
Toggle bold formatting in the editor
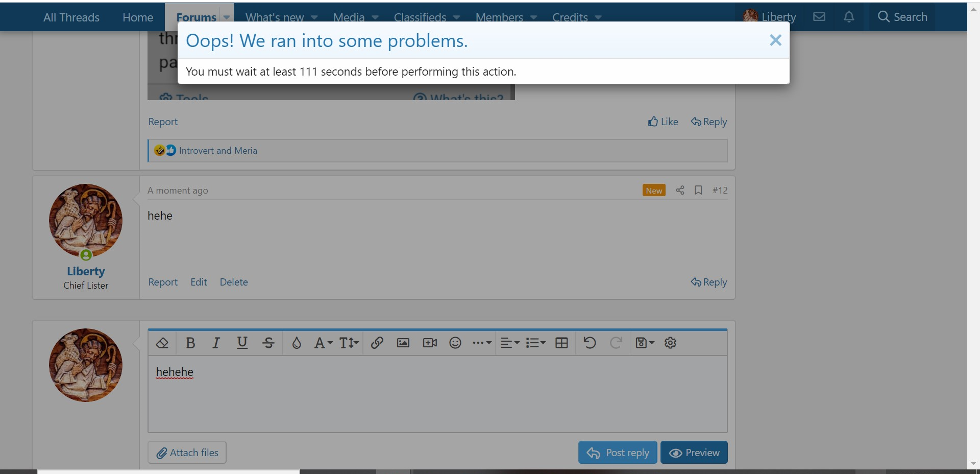[190, 343]
